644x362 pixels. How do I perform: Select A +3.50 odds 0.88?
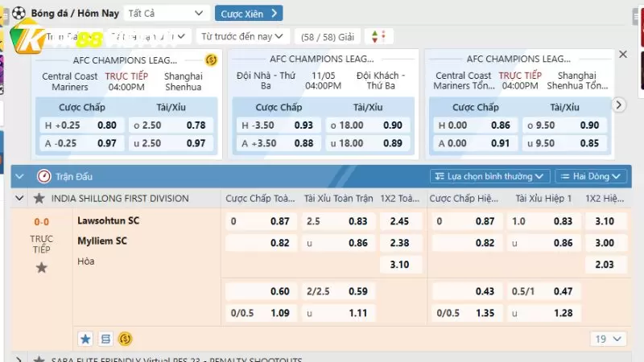[x=279, y=143]
